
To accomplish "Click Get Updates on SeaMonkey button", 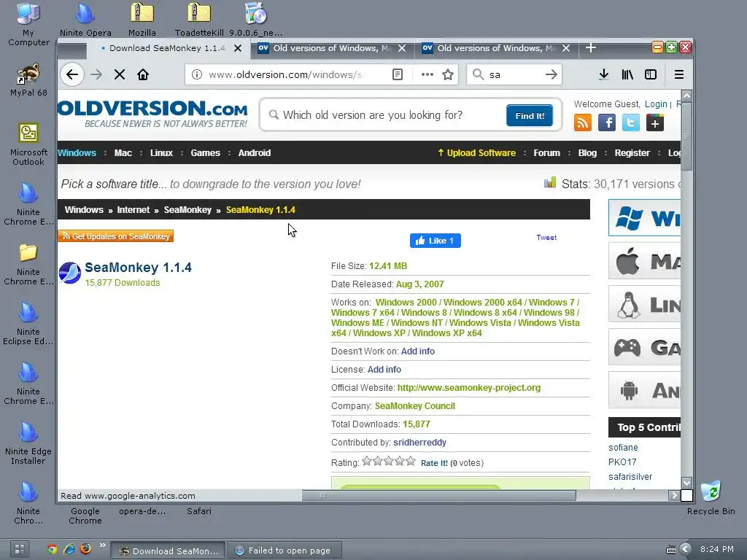I will click(116, 236).
